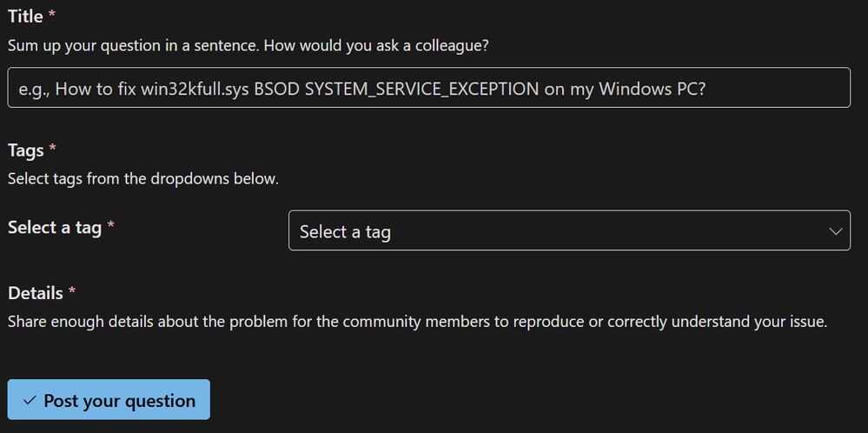The image size is (868, 433).
Task: Click the required asterisk beside Details
Action: [72, 293]
